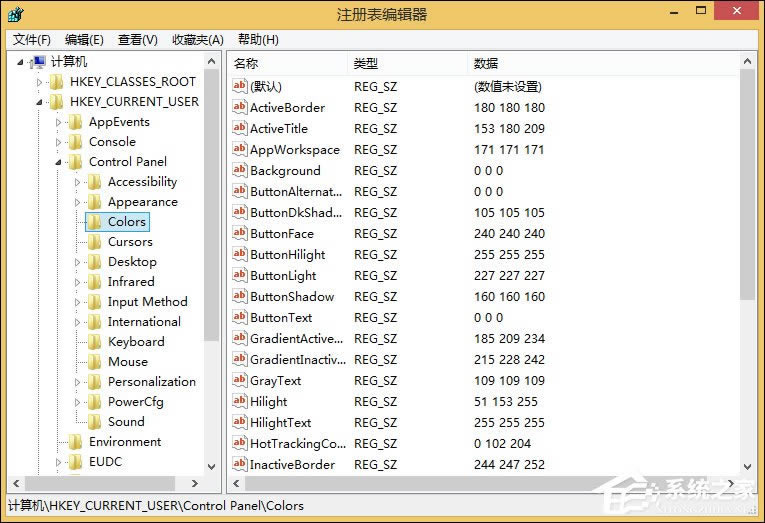Click the InactiveBorder value icon
The height and width of the screenshot is (523, 765).
coord(240,464)
